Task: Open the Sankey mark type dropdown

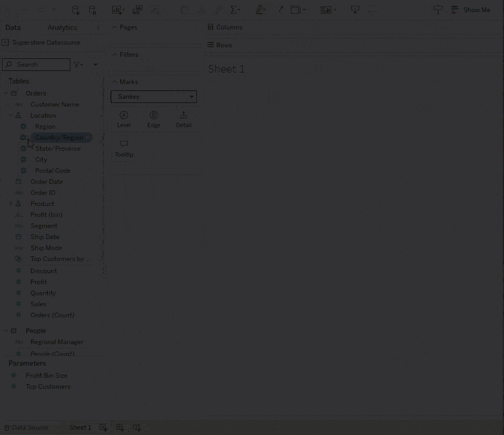Action: (x=153, y=97)
